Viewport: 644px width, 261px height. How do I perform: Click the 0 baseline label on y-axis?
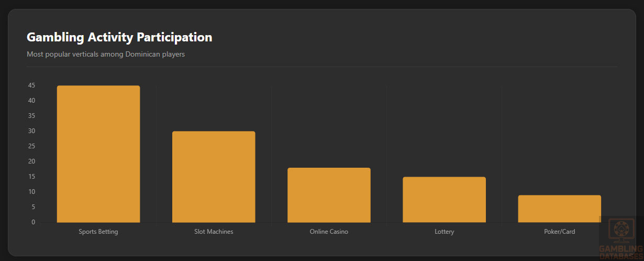pos(34,222)
